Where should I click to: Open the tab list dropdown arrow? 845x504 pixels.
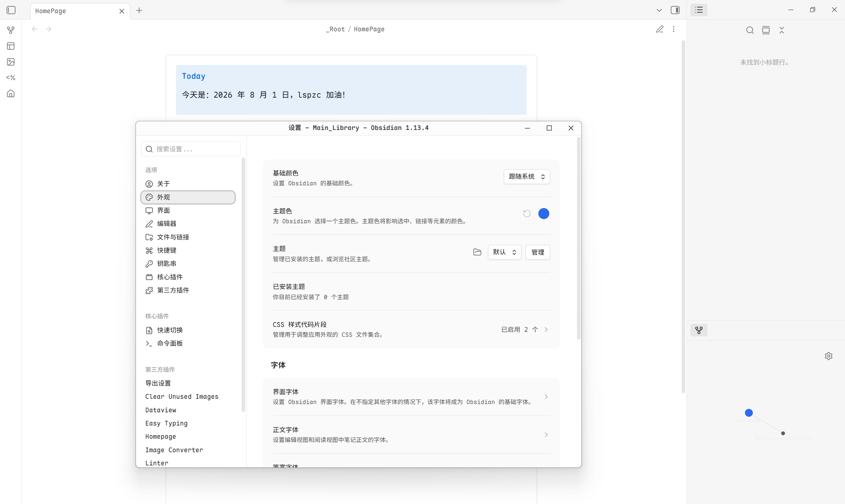[659, 10]
